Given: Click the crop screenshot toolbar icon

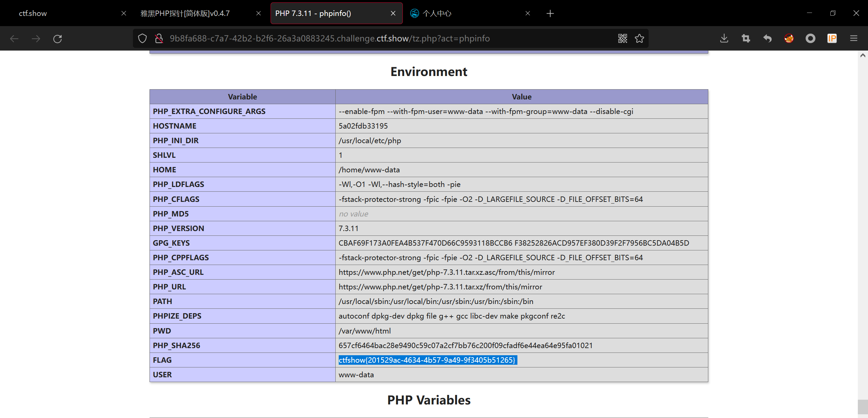Looking at the screenshot, I should [x=746, y=39].
